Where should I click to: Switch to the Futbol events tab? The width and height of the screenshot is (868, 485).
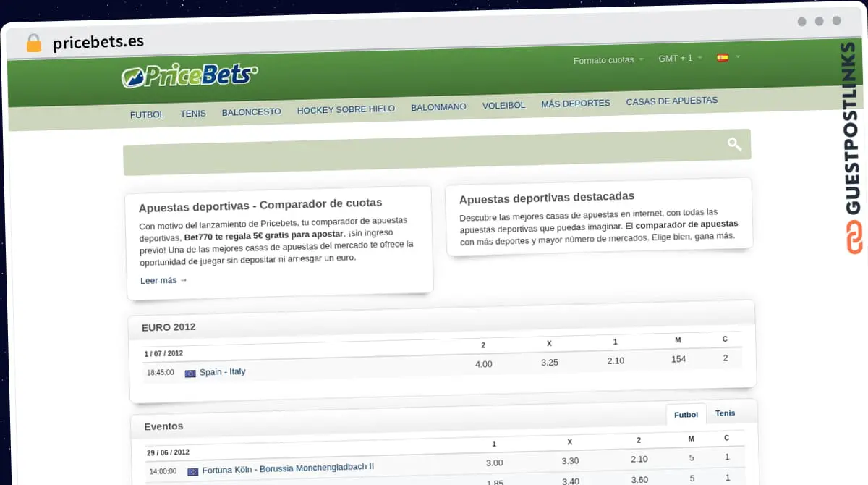pos(686,415)
